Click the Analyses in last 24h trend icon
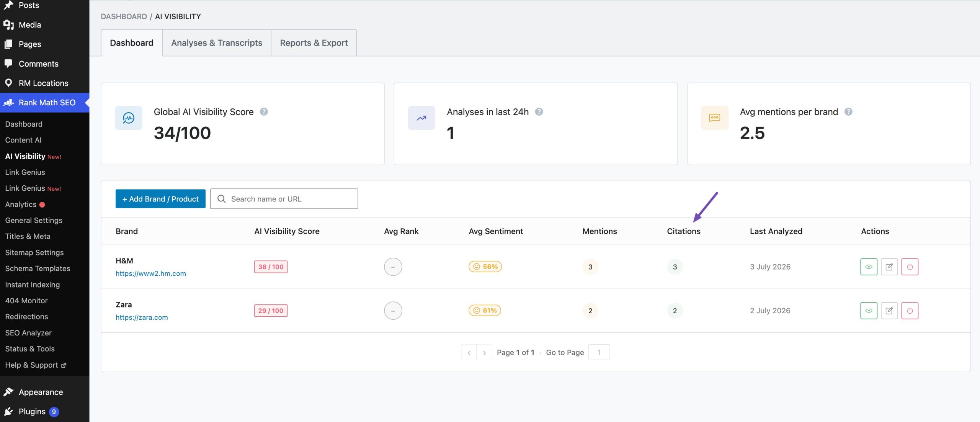 [421, 118]
